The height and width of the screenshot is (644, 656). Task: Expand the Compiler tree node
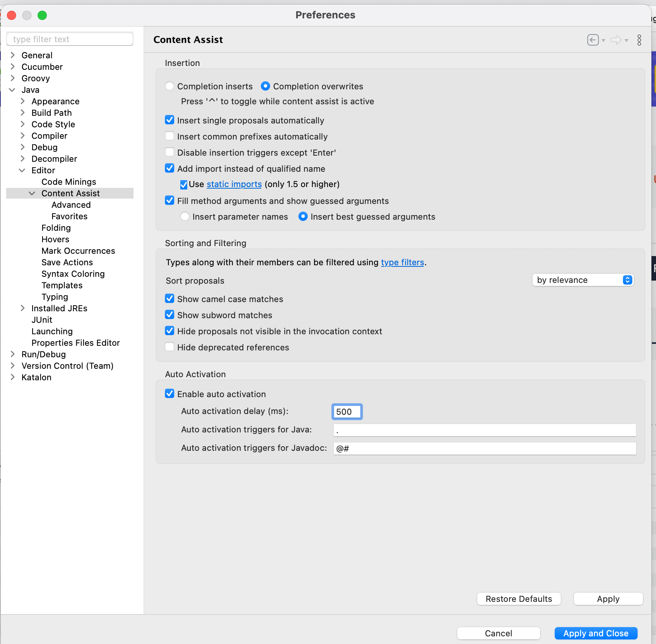point(23,136)
